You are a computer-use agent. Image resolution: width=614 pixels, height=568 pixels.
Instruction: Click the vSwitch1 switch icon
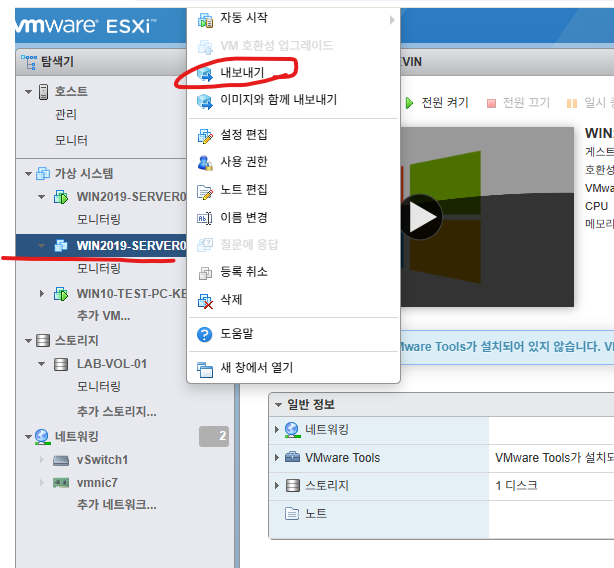(x=61, y=460)
